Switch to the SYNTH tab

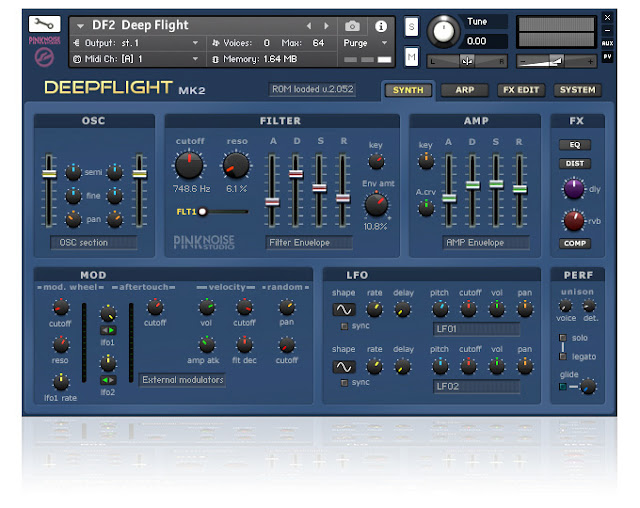click(x=408, y=90)
